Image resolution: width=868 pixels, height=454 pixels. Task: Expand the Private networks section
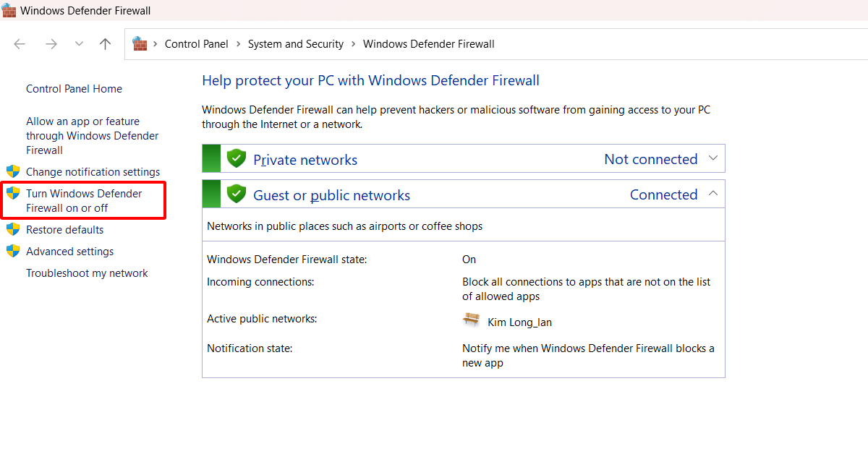[x=713, y=158]
